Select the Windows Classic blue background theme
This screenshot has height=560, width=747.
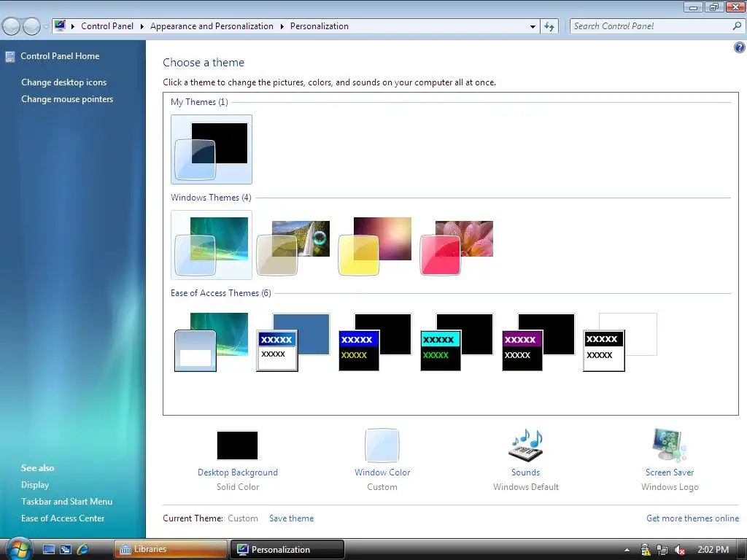[x=293, y=342]
